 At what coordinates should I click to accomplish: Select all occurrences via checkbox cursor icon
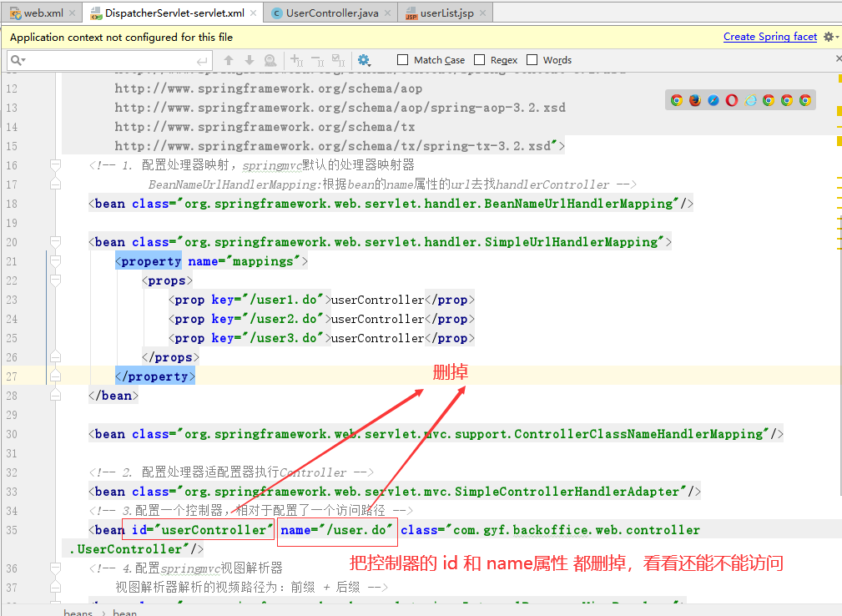[338, 60]
